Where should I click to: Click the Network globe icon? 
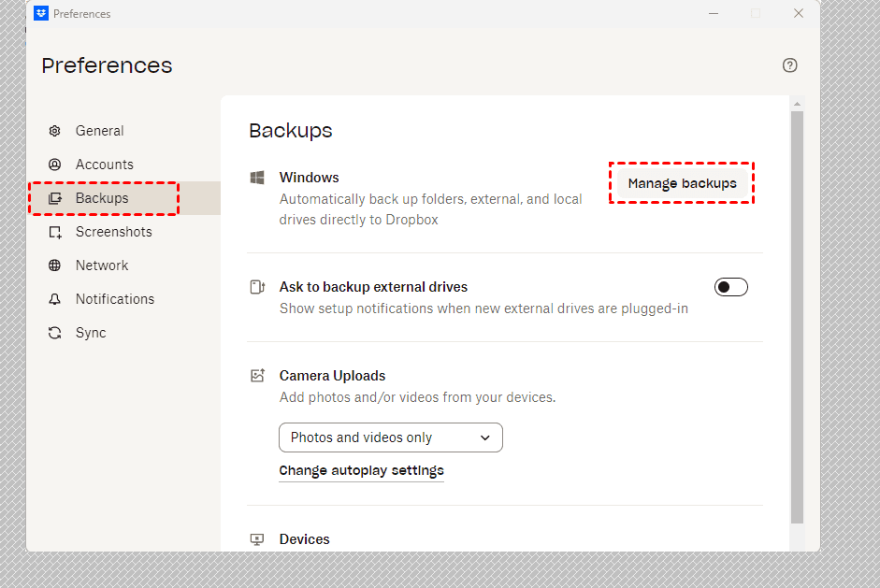click(54, 265)
